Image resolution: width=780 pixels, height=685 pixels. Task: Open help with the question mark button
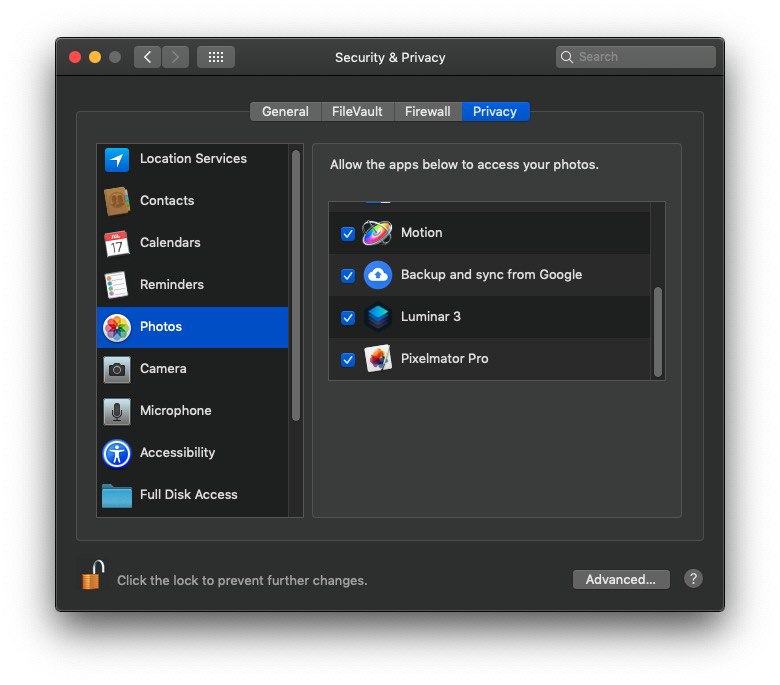693,579
